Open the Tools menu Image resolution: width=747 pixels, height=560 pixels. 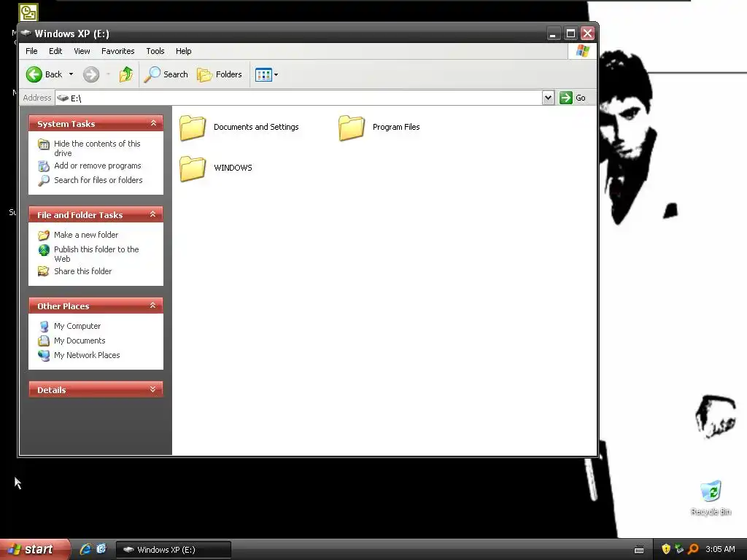coord(155,51)
